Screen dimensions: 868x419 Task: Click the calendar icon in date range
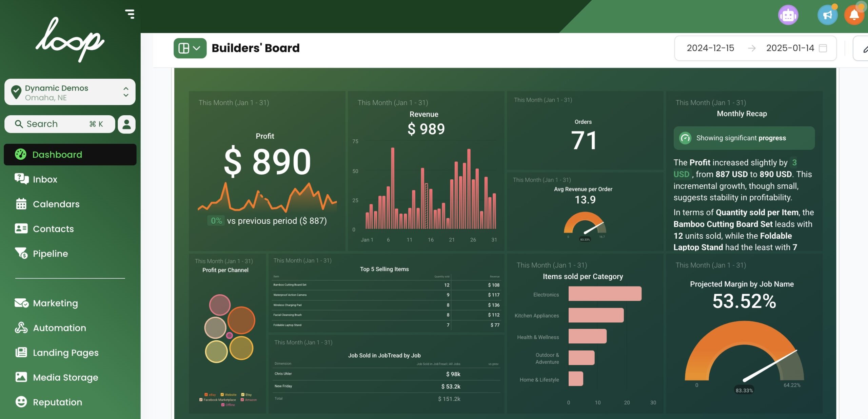point(823,48)
